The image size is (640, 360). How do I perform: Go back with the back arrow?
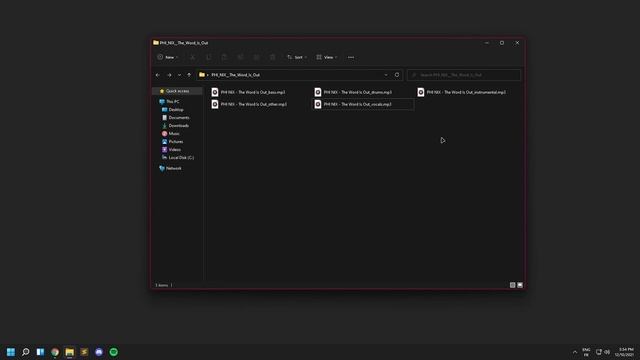158,75
